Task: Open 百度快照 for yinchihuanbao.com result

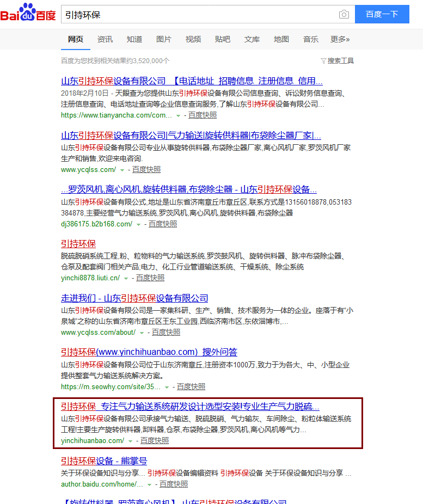Action: [155, 440]
